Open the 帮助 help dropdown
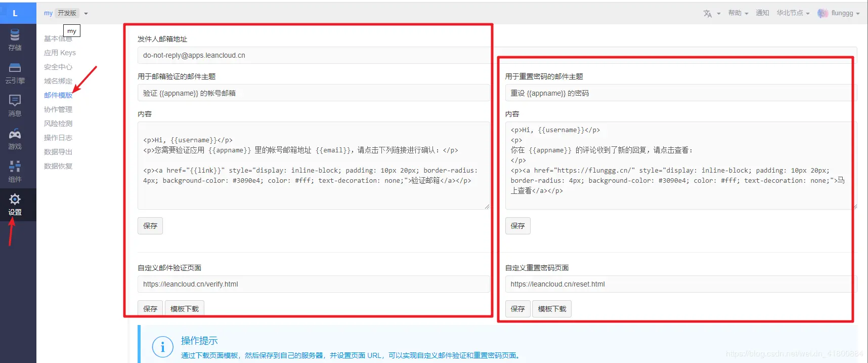Viewport: 868px width, 363px height. pyautogui.click(x=738, y=13)
